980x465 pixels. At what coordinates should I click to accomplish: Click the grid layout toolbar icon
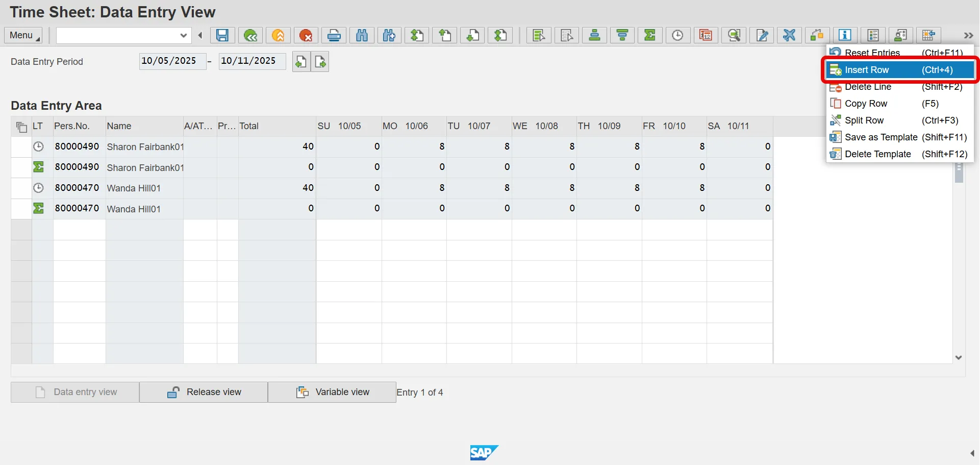point(929,35)
